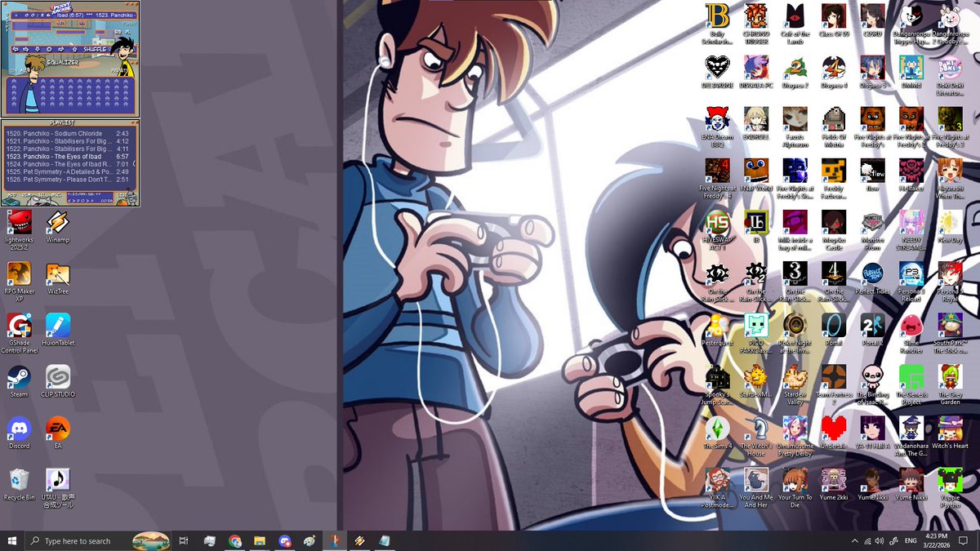Launch CLIP STUDIO desktop icon
Image resolution: width=980 pixels, height=551 pixels.
pyautogui.click(x=58, y=380)
